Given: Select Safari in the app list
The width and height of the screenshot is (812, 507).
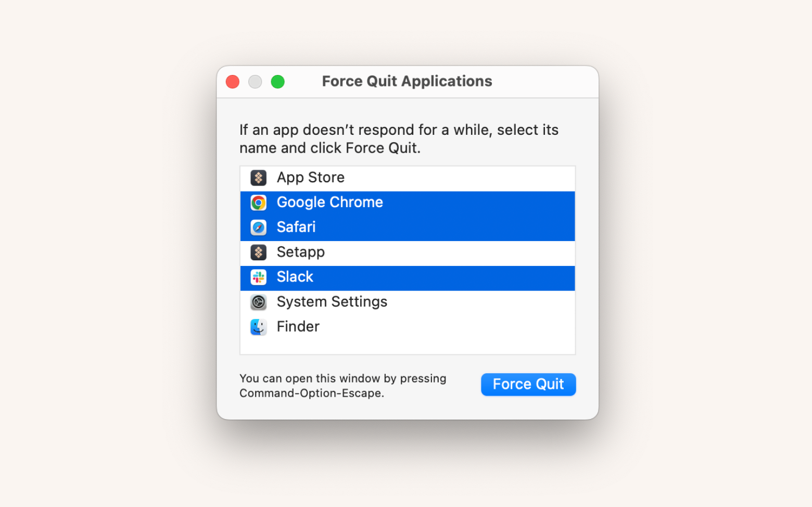Looking at the screenshot, I should pyautogui.click(x=296, y=227).
